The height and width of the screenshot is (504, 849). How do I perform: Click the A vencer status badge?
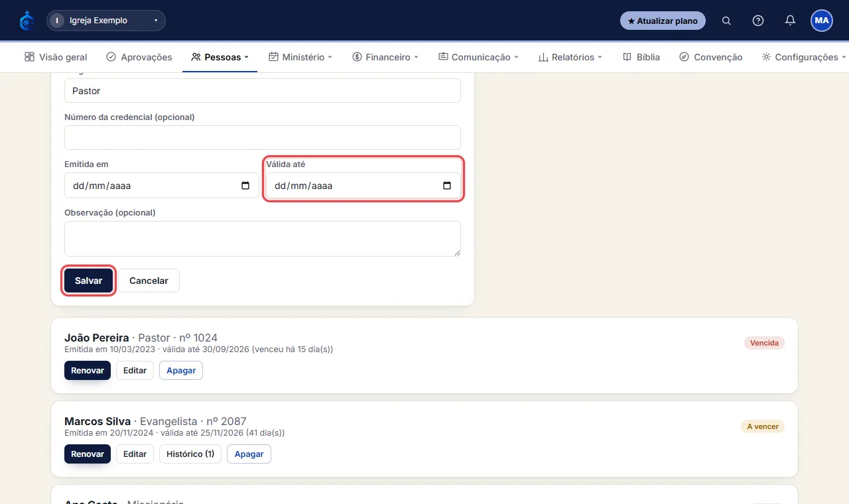[763, 426]
